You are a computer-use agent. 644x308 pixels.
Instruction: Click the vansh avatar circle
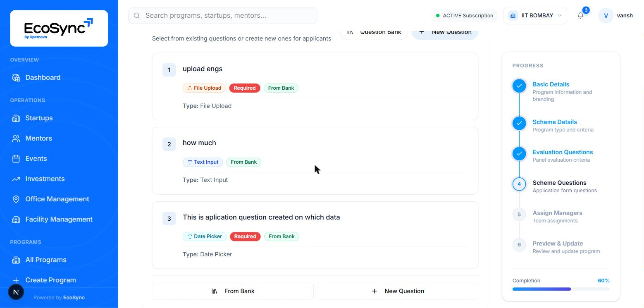point(606,16)
